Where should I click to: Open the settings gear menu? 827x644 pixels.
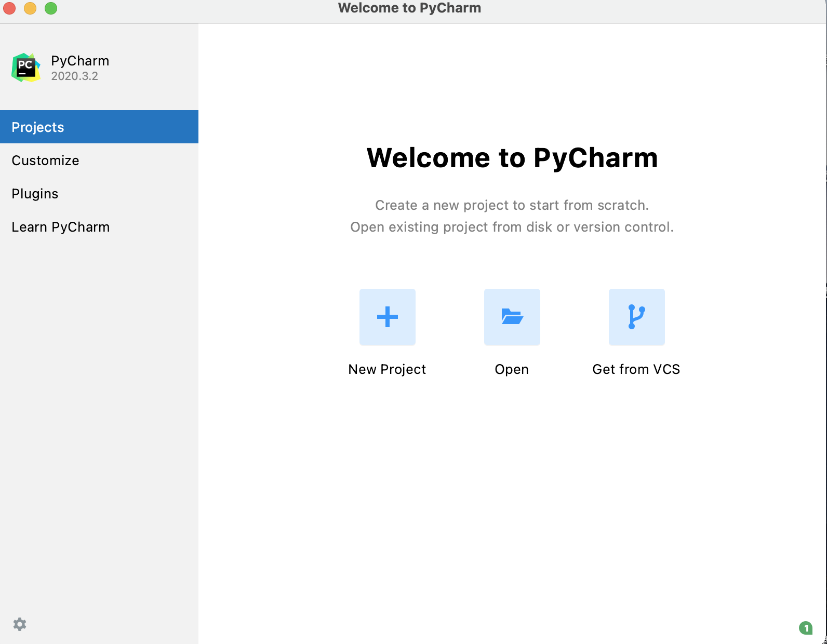pyautogui.click(x=20, y=624)
